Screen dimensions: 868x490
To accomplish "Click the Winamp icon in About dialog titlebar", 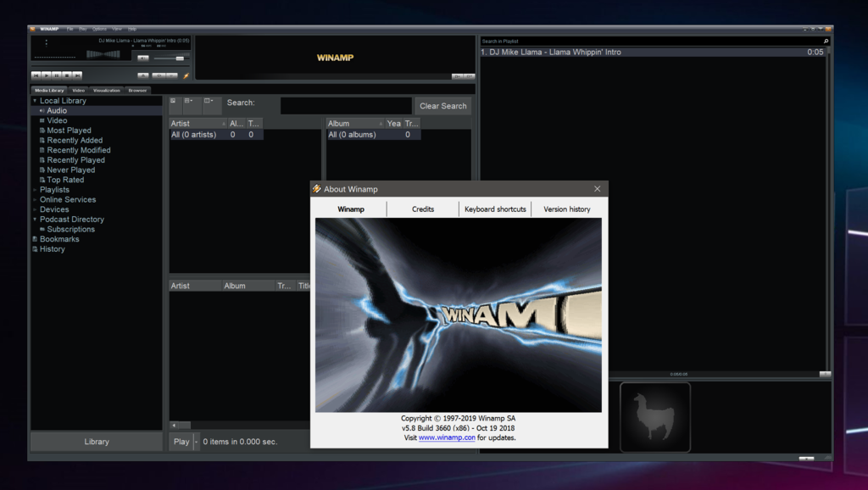I will click(x=317, y=188).
